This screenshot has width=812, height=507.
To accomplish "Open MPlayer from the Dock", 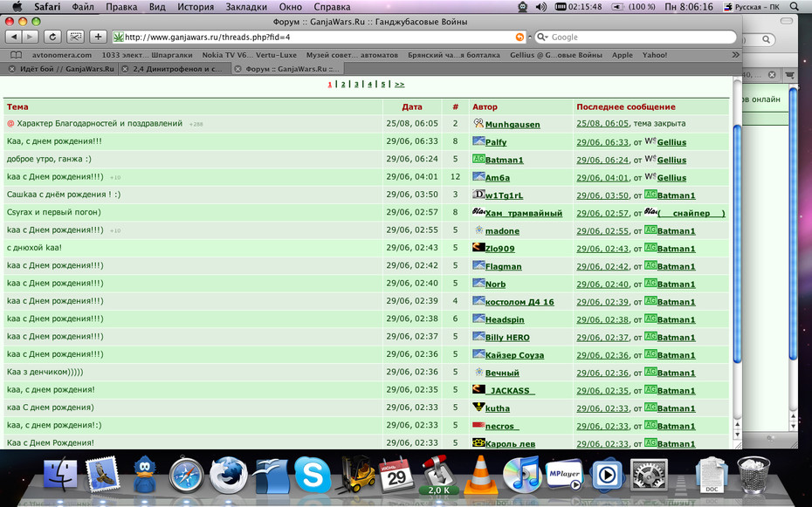I will [x=564, y=475].
